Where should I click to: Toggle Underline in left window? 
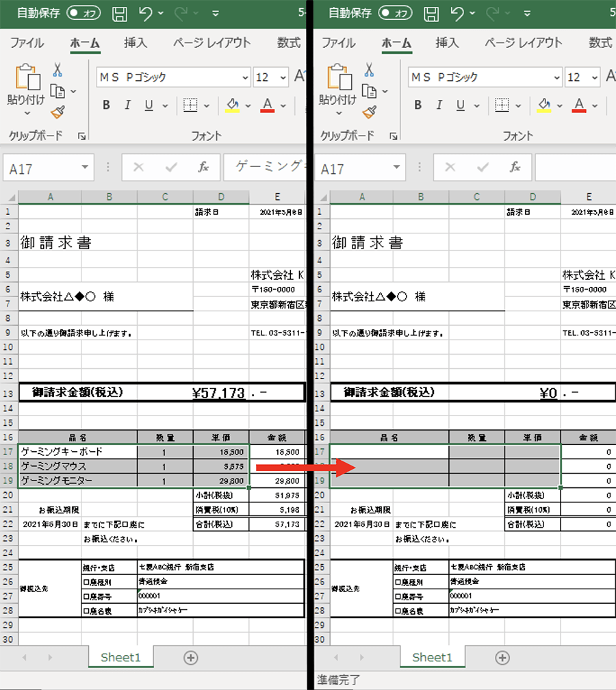149,105
